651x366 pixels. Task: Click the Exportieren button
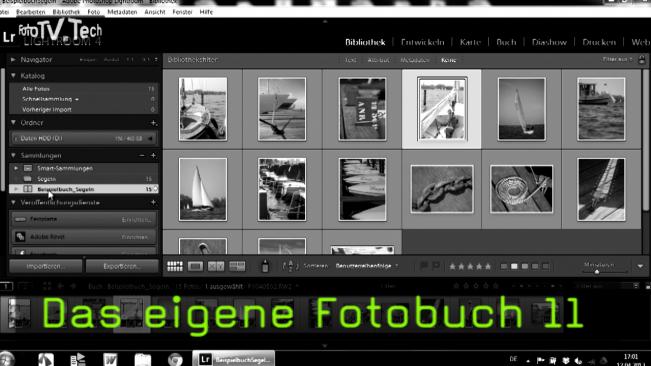click(122, 266)
